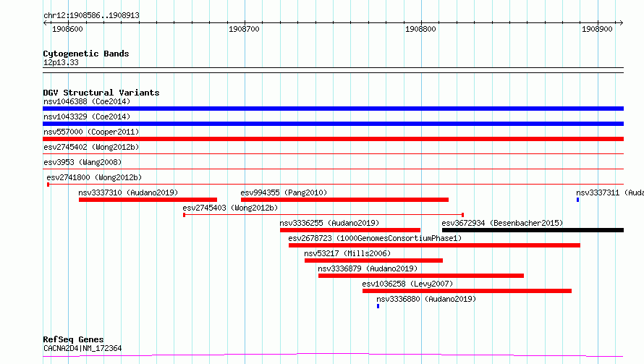Click the nsv1046388 (Coe2014) blue variant bar
The width and height of the screenshot is (644, 364).
(x=333, y=109)
